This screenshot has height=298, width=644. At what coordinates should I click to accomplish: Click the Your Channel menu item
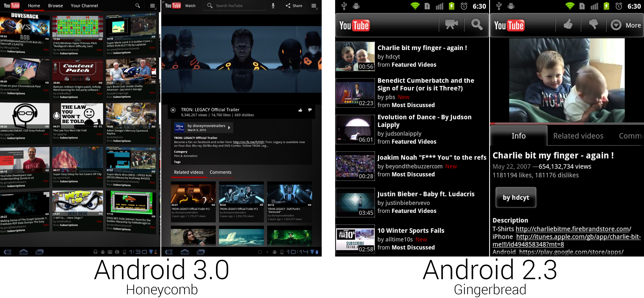[x=84, y=5]
